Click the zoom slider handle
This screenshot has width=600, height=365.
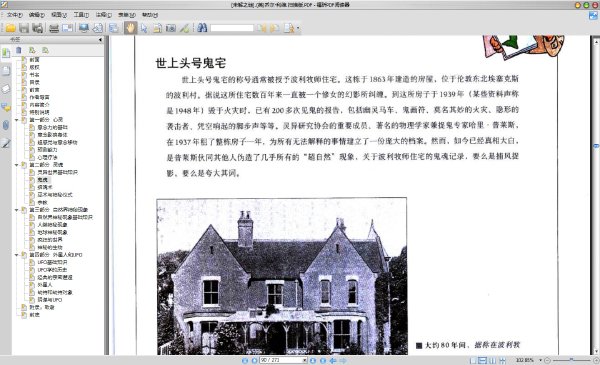[571, 360]
